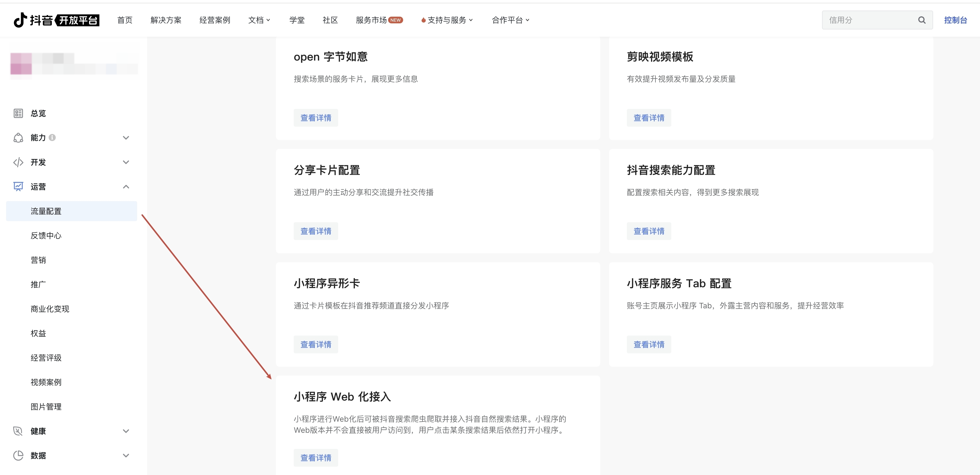
Task: Click the info icon beside 能力
Action: pyautogui.click(x=52, y=137)
